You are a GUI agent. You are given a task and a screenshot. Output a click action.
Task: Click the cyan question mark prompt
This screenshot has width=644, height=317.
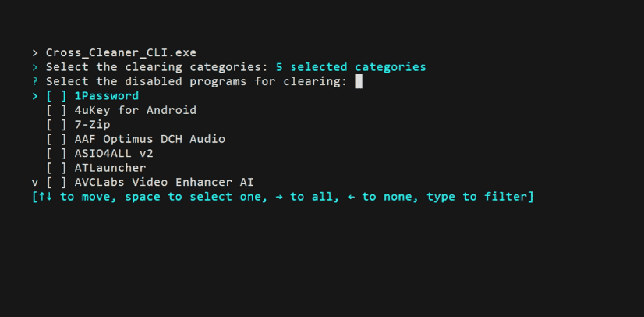(x=35, y=81)
